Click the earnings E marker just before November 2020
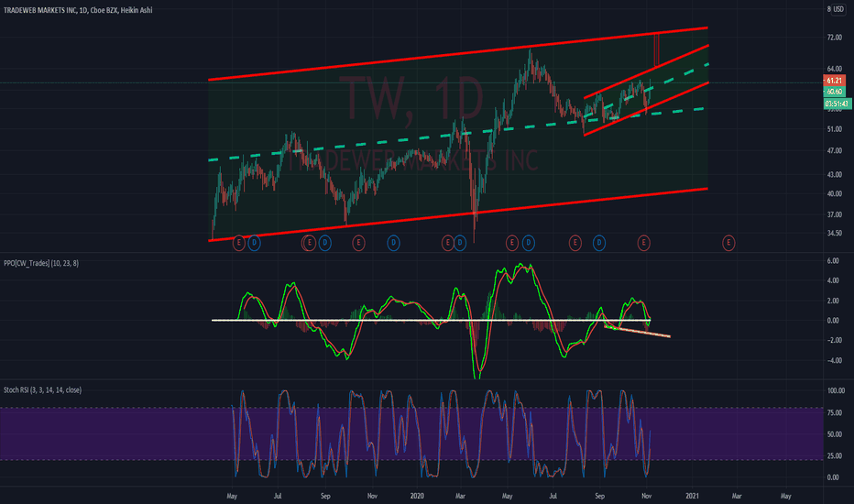Viewport: 854px width, 504px height. 643,243
